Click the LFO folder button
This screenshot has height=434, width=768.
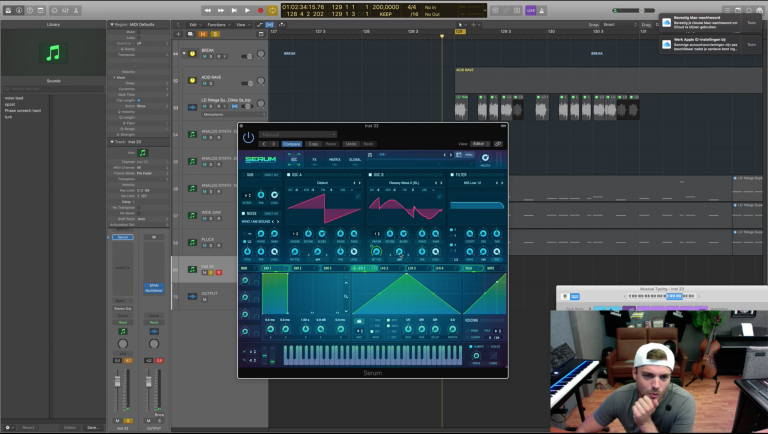point(359,321)
